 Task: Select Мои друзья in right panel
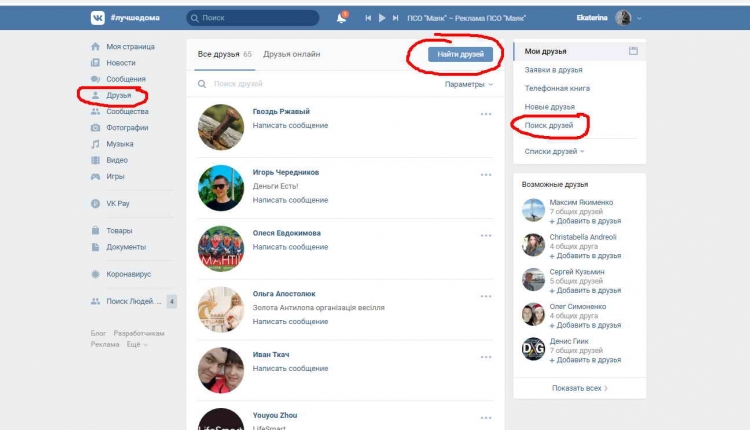pos(579,51)
